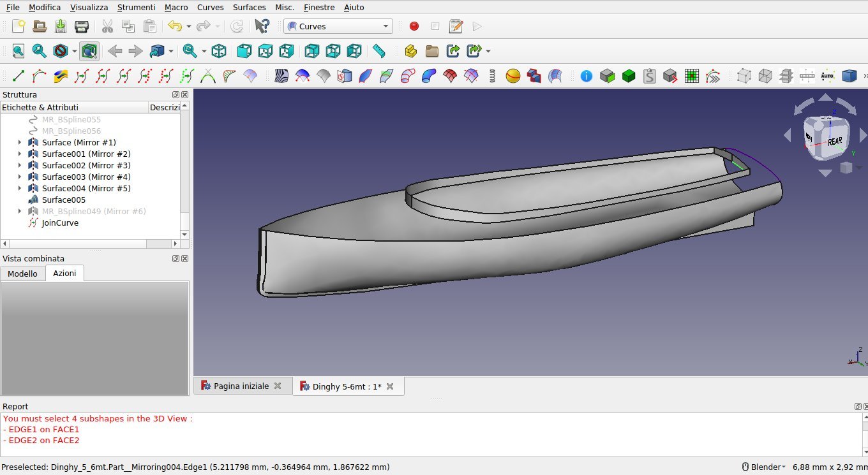Open the File menu

click(13, 7)
